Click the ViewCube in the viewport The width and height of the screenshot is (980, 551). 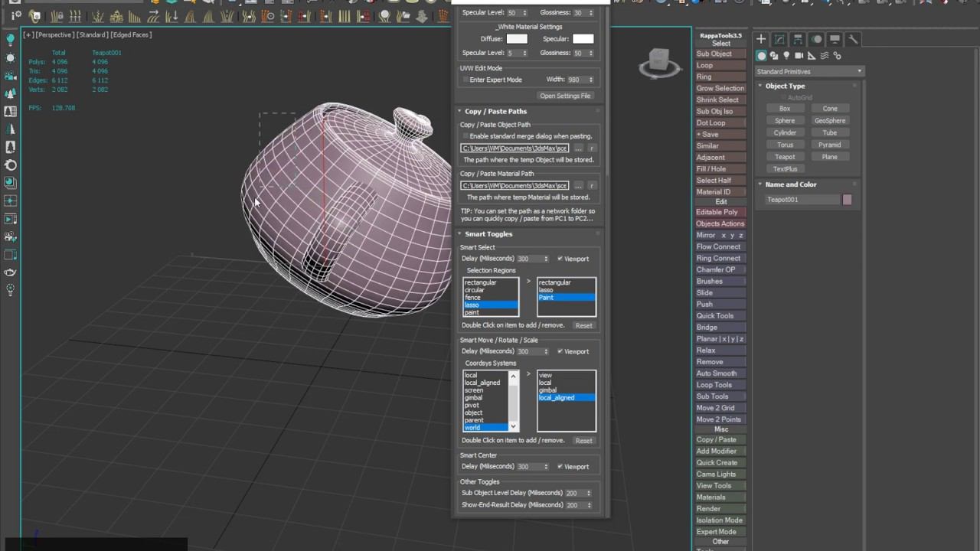(658, 60)
